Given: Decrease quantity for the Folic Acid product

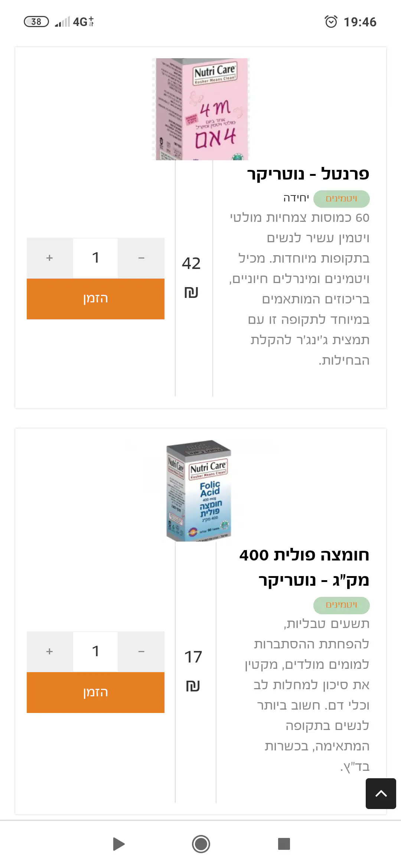Looking at the screenshot, I should click(x=141, y=651).
